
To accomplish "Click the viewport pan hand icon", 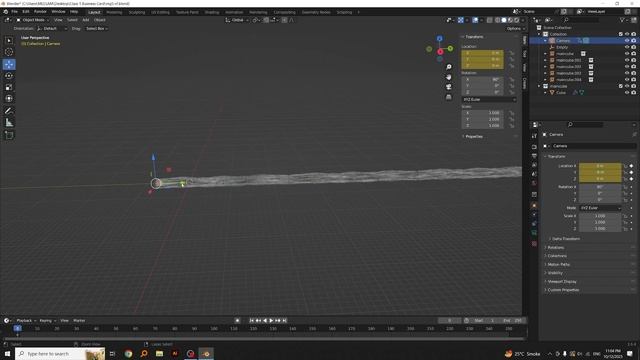I will tap(449, 77).
